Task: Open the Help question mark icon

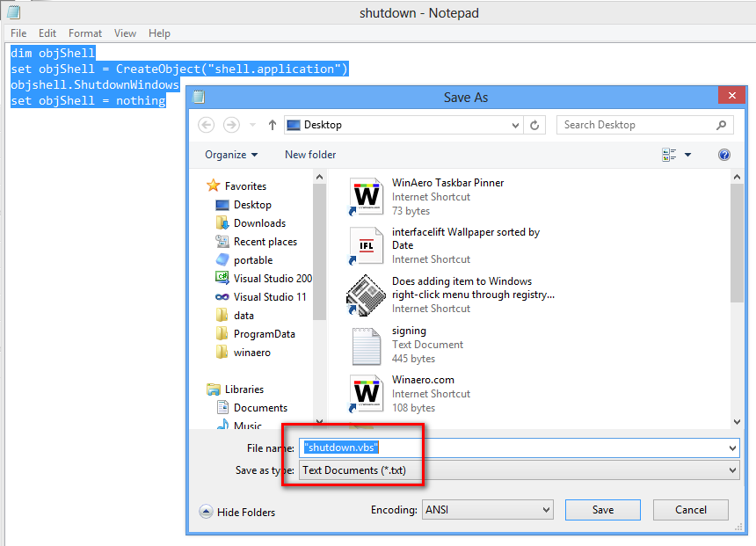Action: 724,155
